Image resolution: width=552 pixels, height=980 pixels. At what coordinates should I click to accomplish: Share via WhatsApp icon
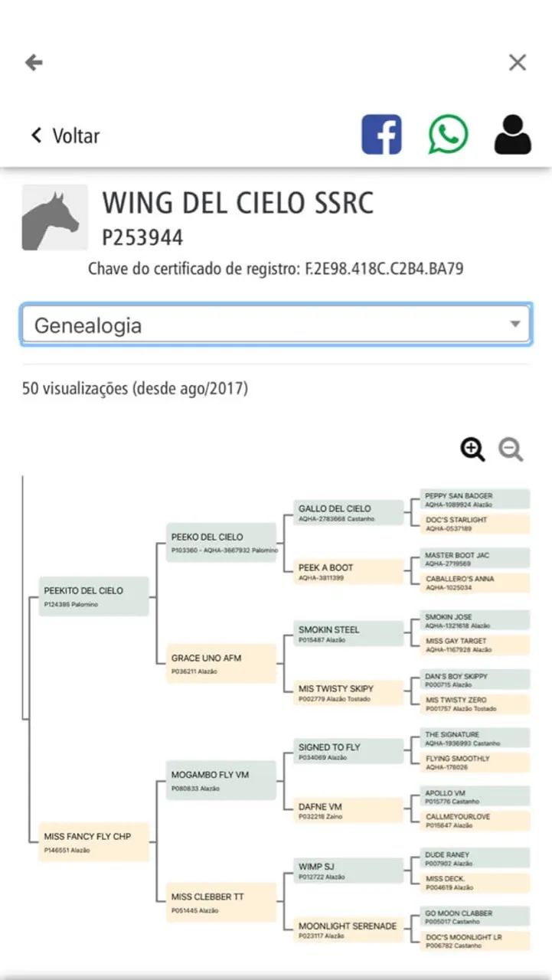pos(448,135)
